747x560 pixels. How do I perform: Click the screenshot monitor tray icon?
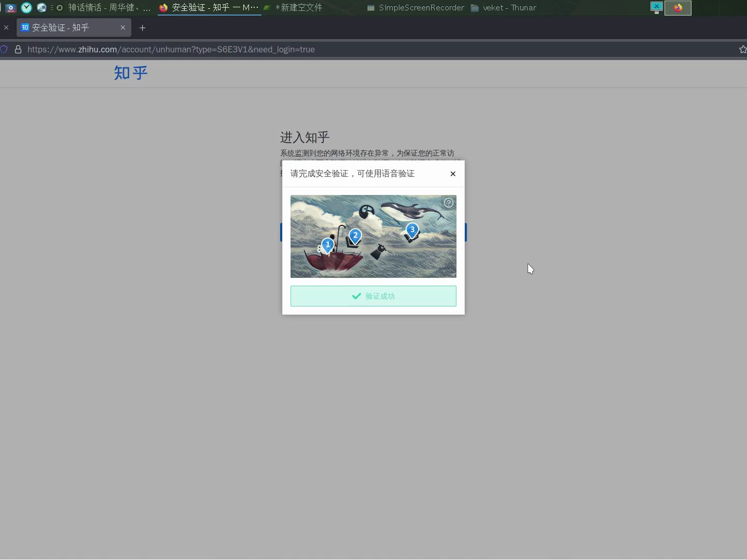click(657, 7)
